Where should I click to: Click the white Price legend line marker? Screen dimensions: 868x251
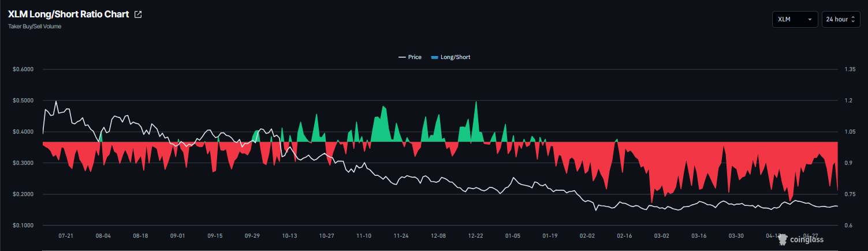tap(402, 57)
